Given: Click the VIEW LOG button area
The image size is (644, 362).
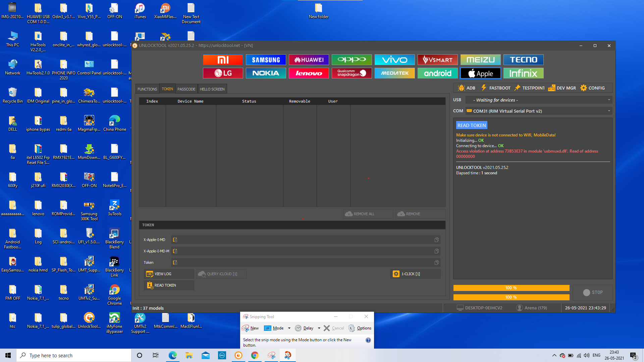Looking at the screenshot, I should point(168,274).
